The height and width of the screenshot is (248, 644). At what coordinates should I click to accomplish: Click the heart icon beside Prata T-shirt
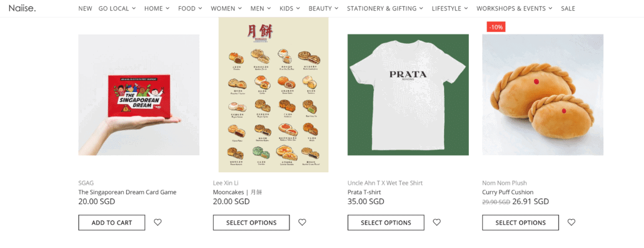pyautogui.click(x=437, y=222)
